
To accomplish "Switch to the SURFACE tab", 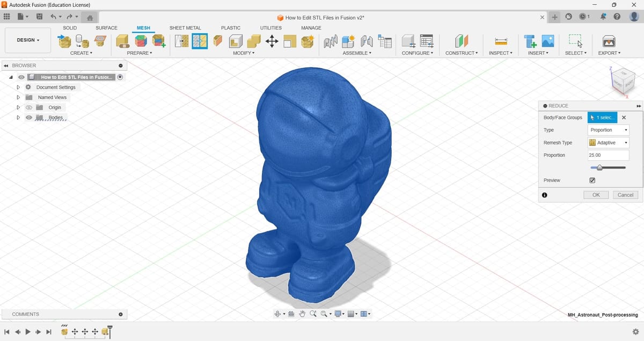I will pos(106,28).
